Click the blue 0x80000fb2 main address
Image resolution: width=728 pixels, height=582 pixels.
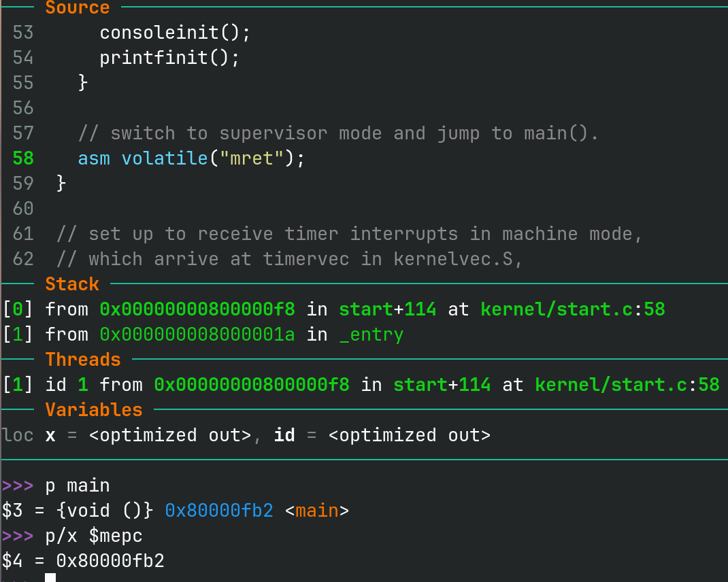(x=219, y=511)
